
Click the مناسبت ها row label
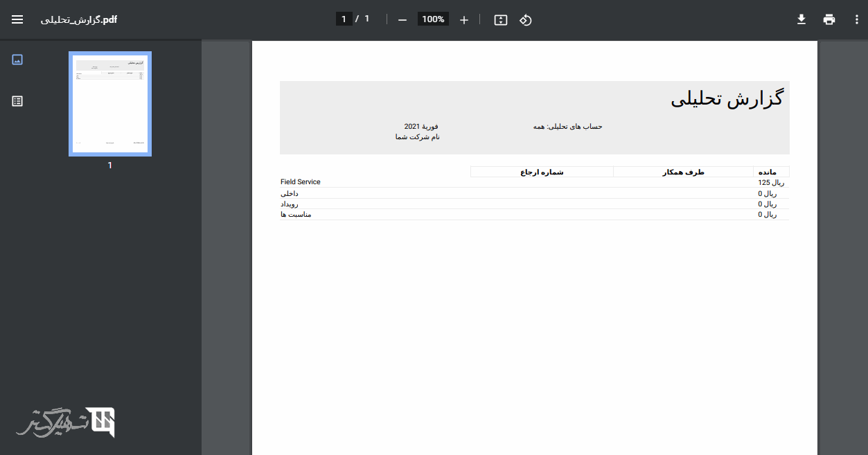296,215
